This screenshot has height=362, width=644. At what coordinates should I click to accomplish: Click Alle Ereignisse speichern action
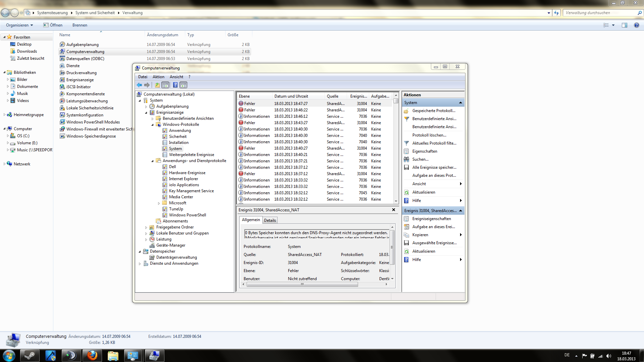click(x=434, y=167)
